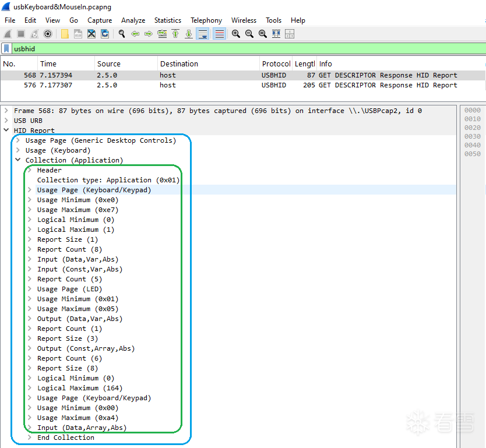The height and width of the screenshot is (448, 486).
Task: Click the open capture file folder icon
Action: pos(65,34)
